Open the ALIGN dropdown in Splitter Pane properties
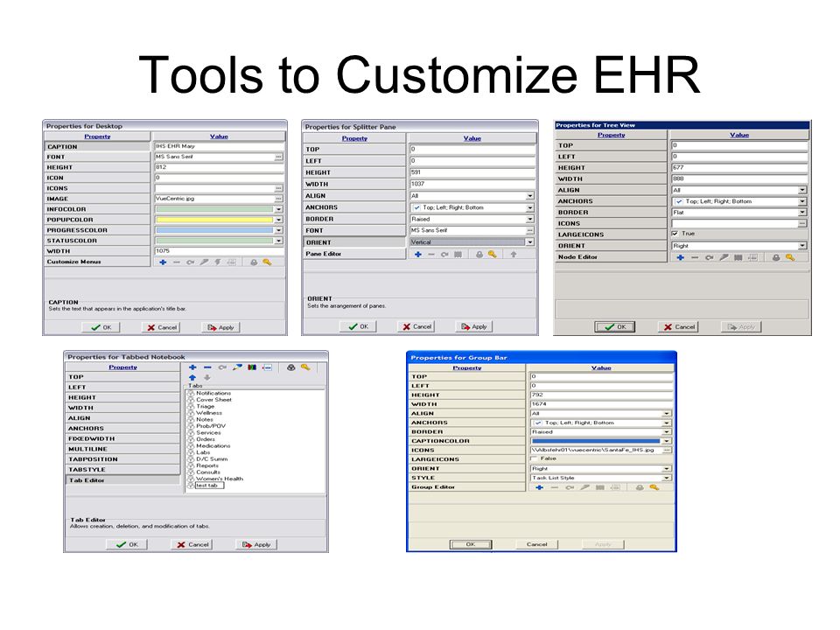This screenshot has height=630, width=840. (x=530, y=196)
